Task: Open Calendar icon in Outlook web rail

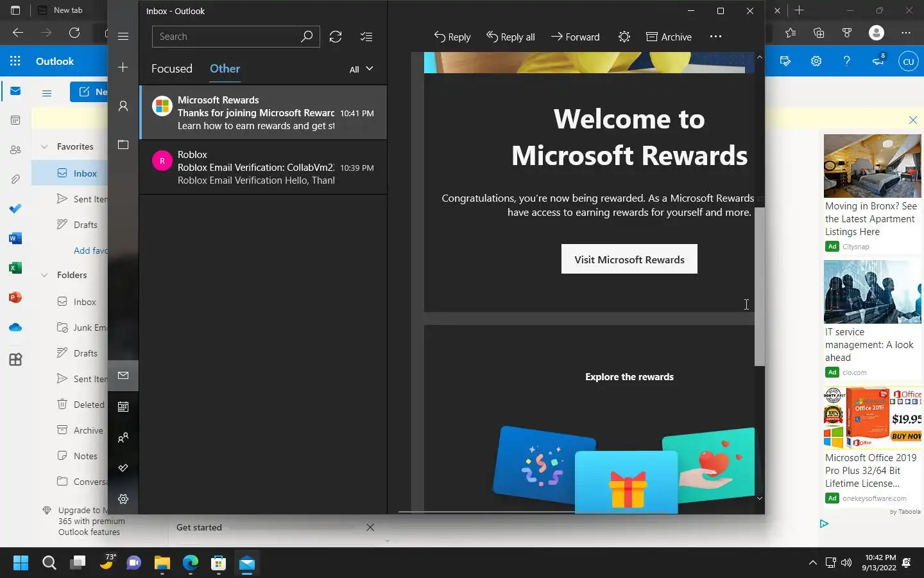Action: pos(15,120)
